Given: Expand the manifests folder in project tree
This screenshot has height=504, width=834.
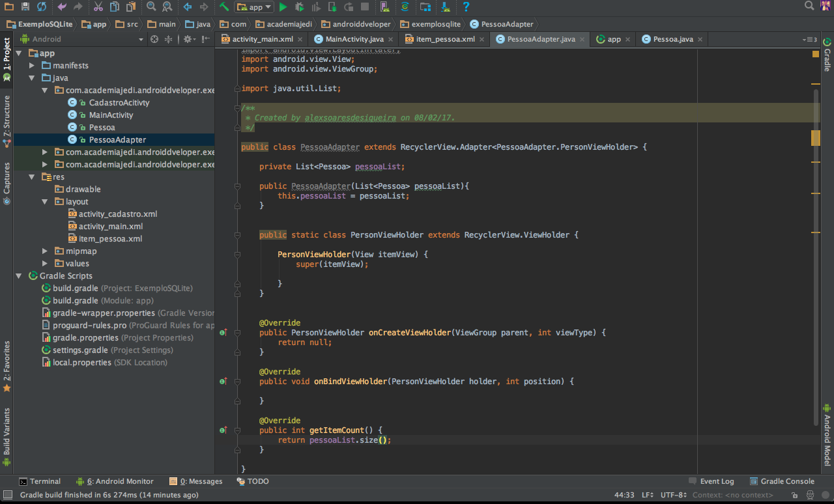Looking at the screenshot, I should [32, 66].
